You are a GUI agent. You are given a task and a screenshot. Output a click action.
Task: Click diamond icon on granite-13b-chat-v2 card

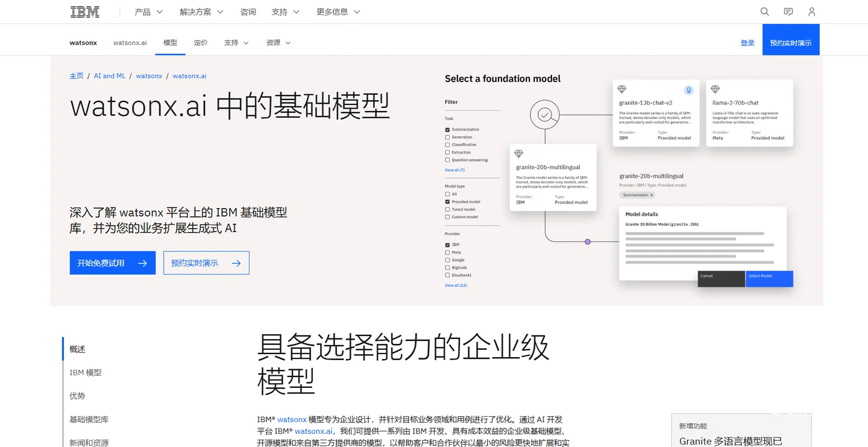[622, 89]
